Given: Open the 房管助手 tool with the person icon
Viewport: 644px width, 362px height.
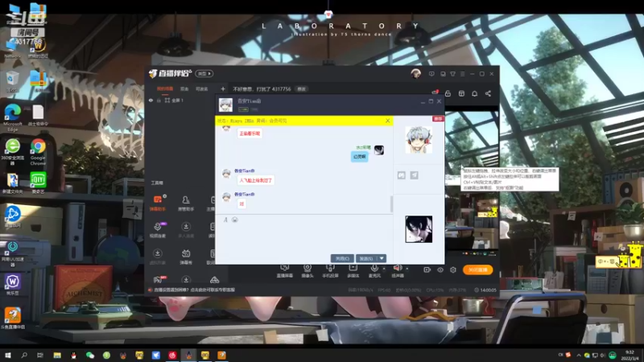Looking at the screenshot, I should [186, 203].
